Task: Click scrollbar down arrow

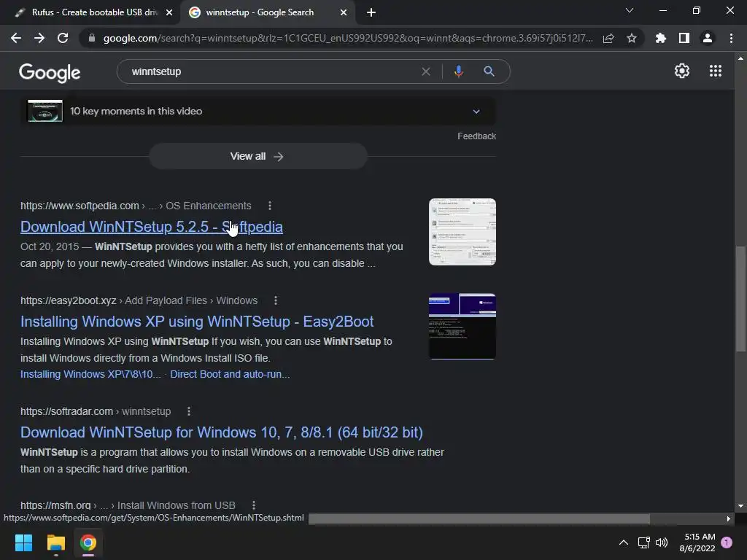Action: pos(740,506)
